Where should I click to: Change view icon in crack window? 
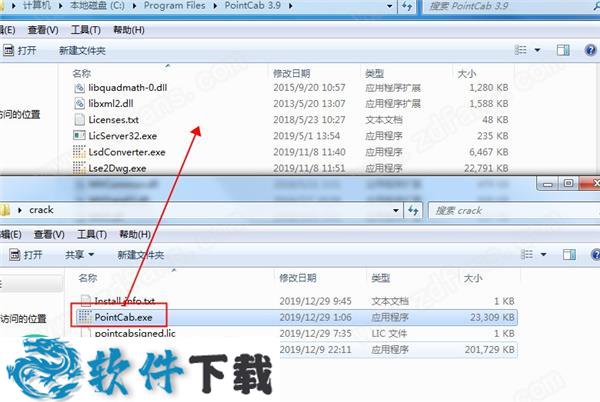(527, 255)
